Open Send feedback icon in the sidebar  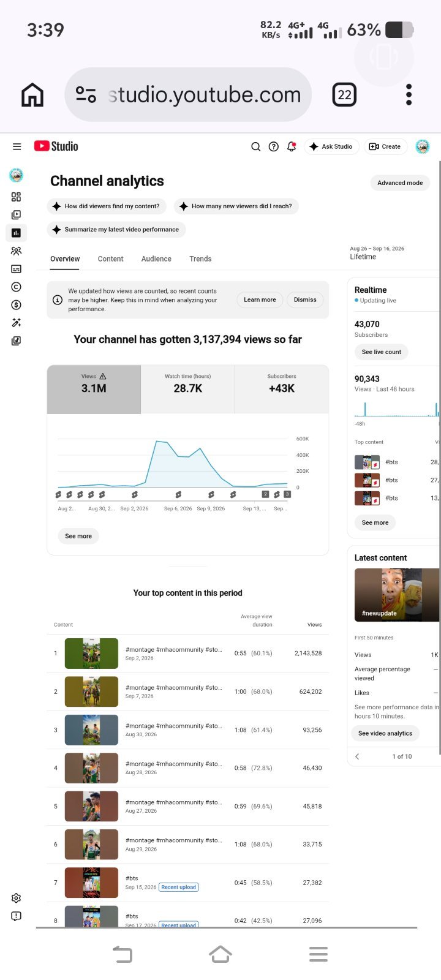click(x=17, y=916)
